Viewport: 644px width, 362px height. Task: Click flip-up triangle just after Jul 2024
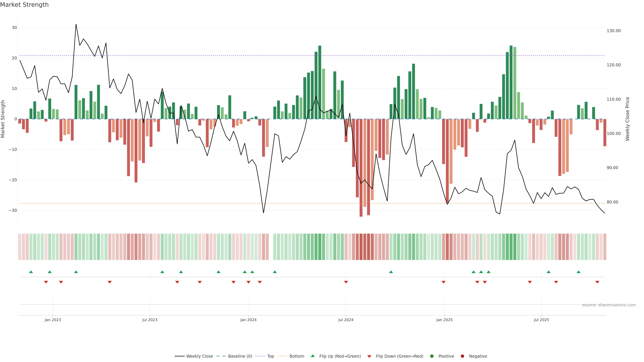coord(391,272)
